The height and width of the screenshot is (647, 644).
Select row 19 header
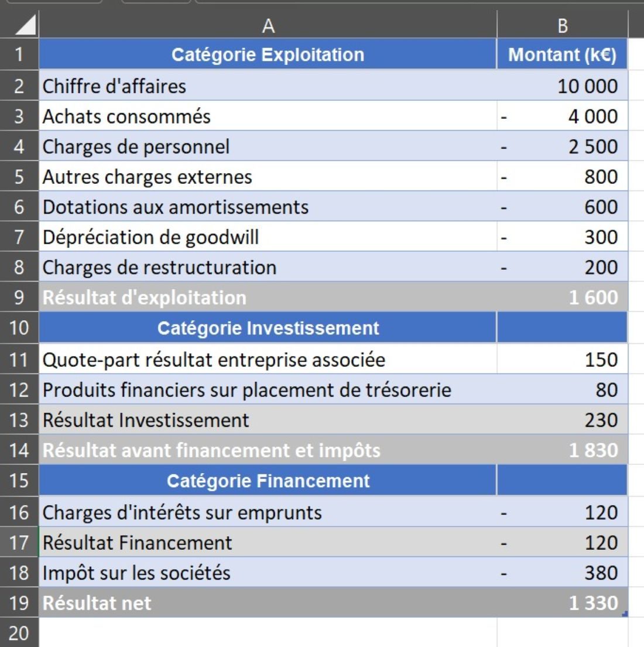(x=19, y=603)
